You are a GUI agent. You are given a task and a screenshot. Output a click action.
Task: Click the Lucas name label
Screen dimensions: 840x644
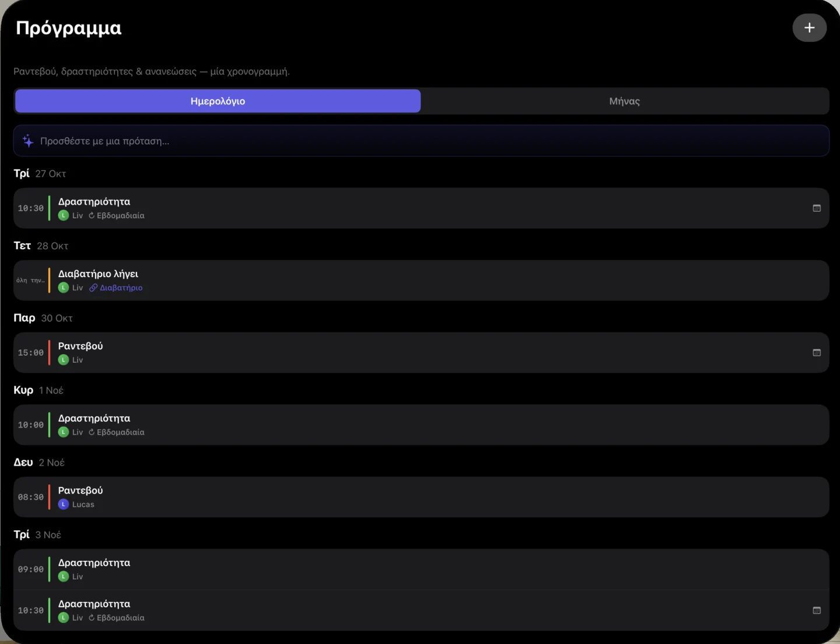tap(83, 504)
